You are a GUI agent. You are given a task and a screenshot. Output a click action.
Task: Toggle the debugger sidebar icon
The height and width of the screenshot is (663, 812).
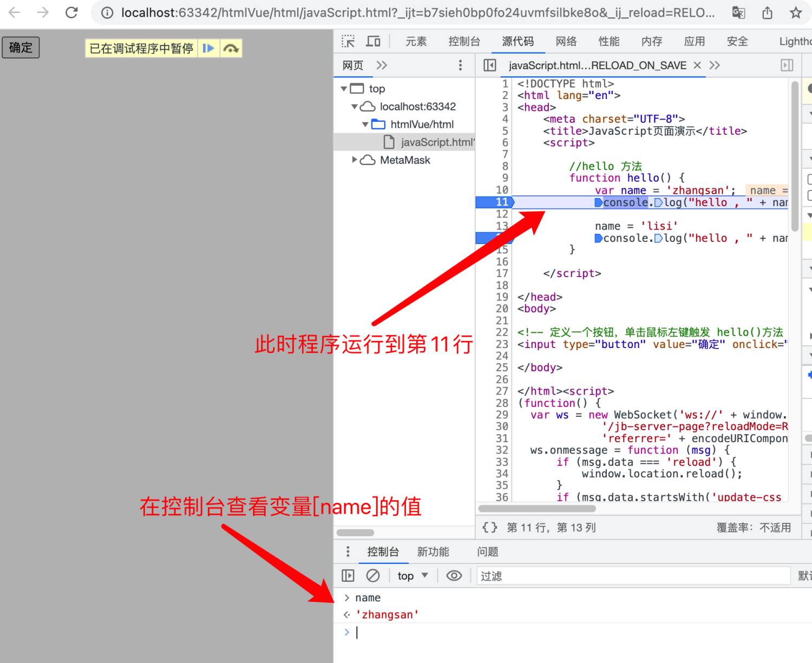[x=787, y=65]
